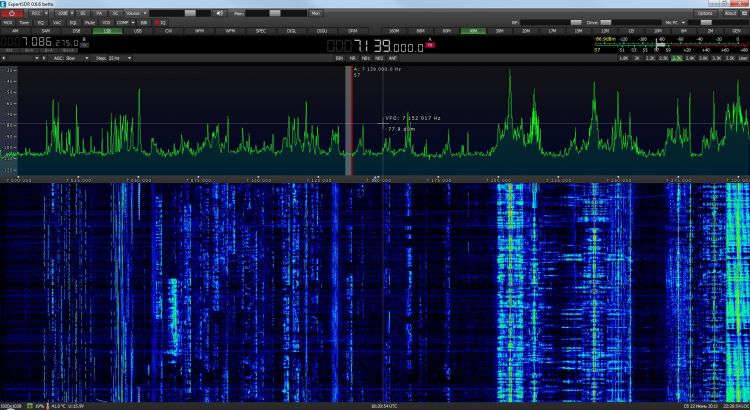Select USB mode
750x410 pixels.
coord(138,31)
